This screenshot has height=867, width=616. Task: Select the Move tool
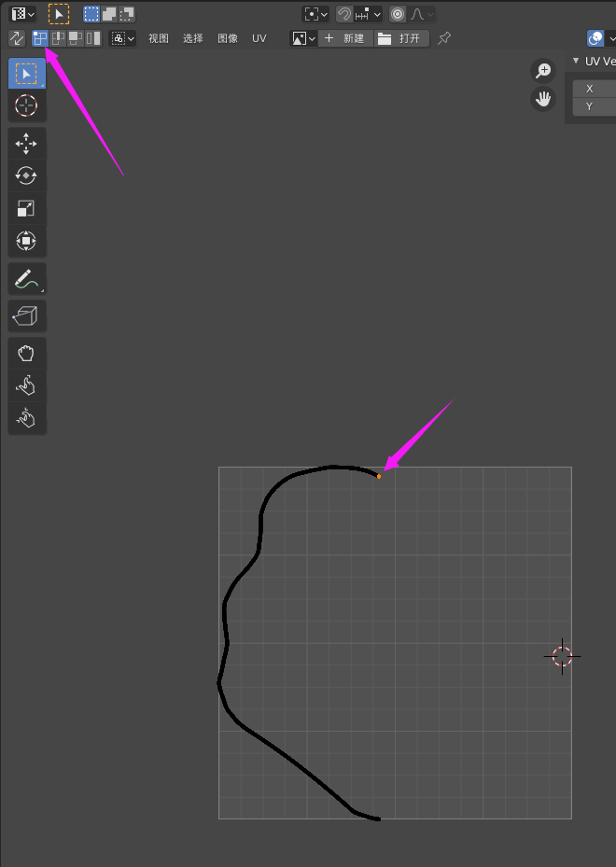(26, 144)
